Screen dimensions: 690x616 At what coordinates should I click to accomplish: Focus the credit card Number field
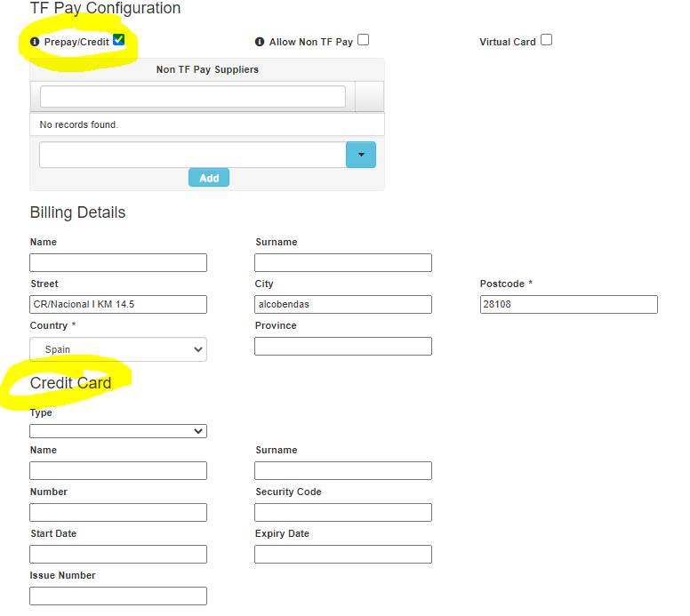pos(118,513)
